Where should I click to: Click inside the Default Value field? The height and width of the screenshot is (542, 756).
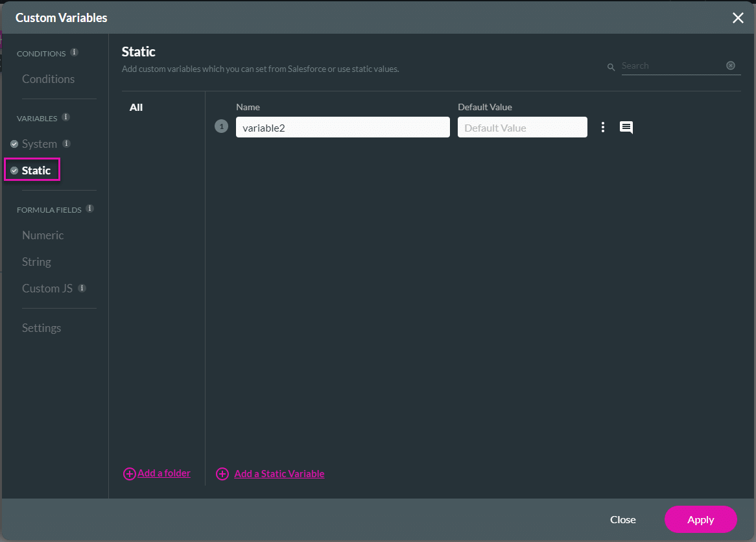coord(522,127)
